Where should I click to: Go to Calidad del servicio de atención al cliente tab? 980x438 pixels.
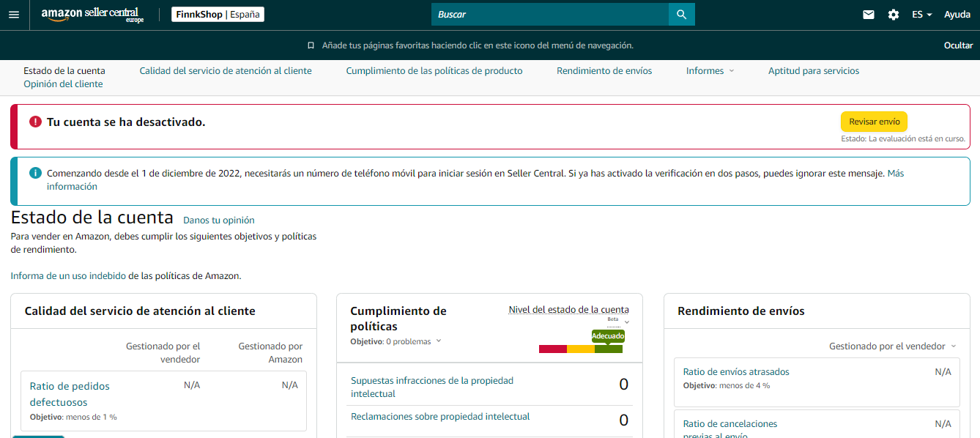(x=226, y=71)
